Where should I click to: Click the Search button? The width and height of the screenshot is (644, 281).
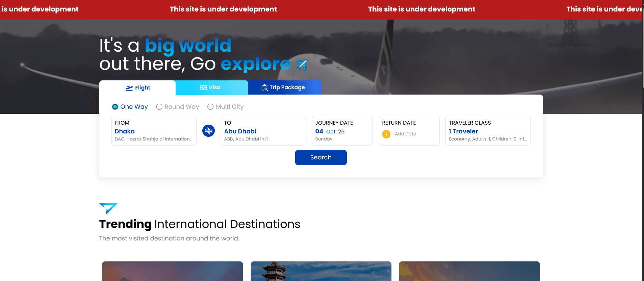click(321, 157)
